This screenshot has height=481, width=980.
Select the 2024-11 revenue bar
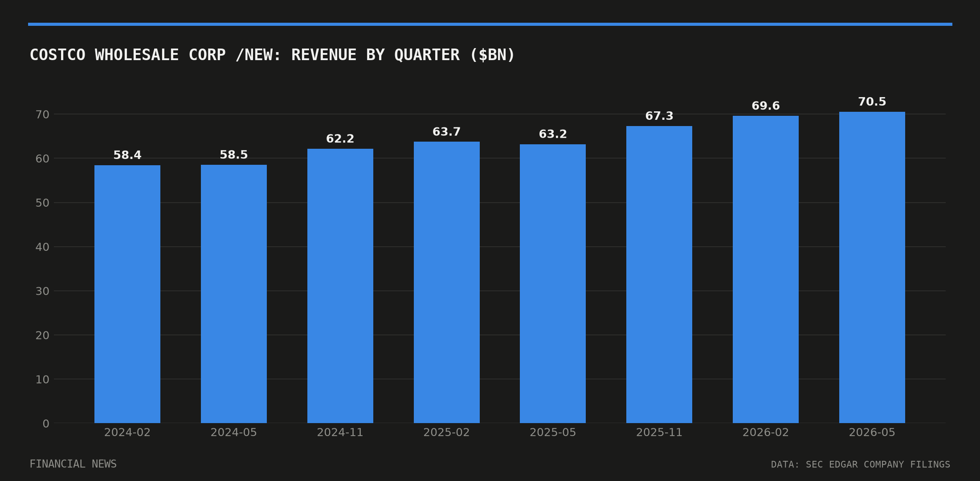click(340, 286)
